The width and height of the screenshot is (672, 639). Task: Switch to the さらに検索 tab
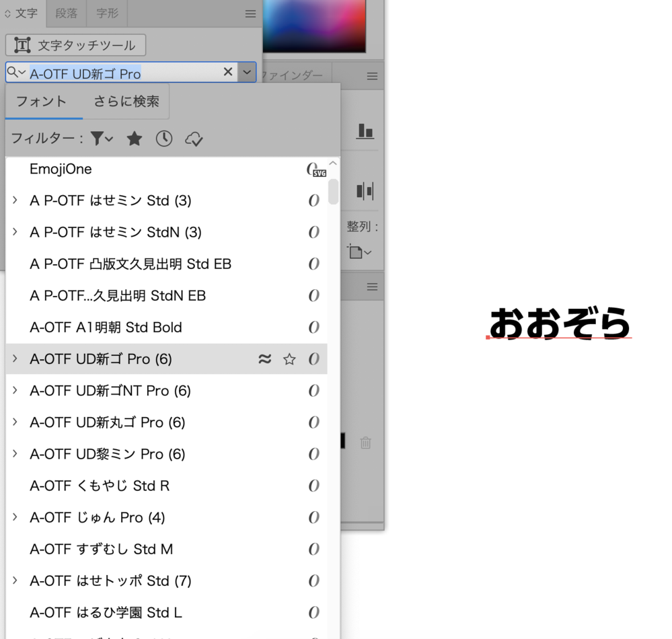point(126,101)
